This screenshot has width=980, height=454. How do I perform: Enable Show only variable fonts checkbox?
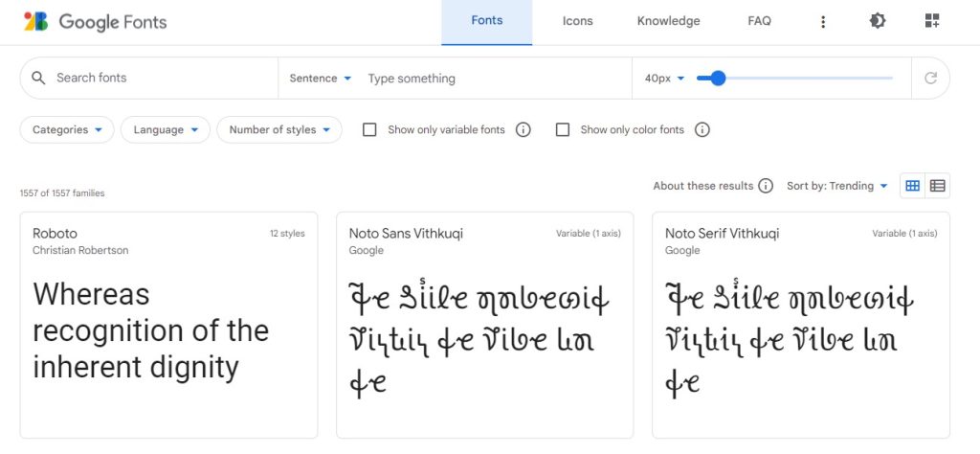(370, 130)
